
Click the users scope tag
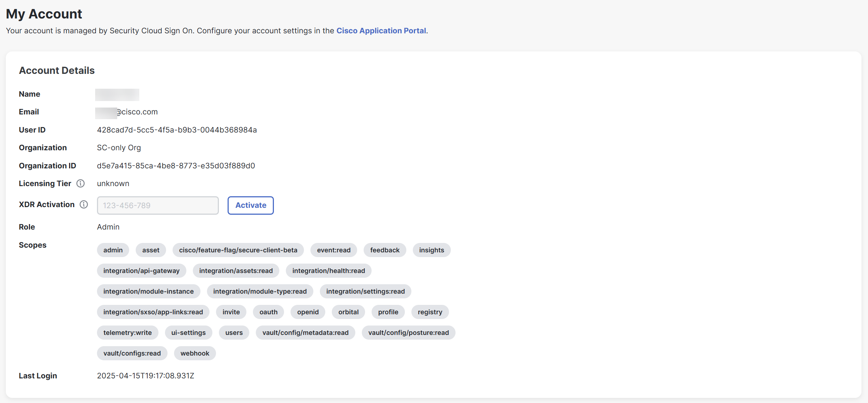(x=234, y=333)
